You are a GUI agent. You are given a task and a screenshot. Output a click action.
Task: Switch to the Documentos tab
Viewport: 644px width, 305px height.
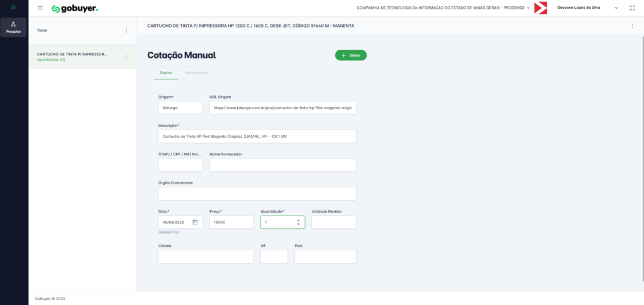tap(196, 73)
